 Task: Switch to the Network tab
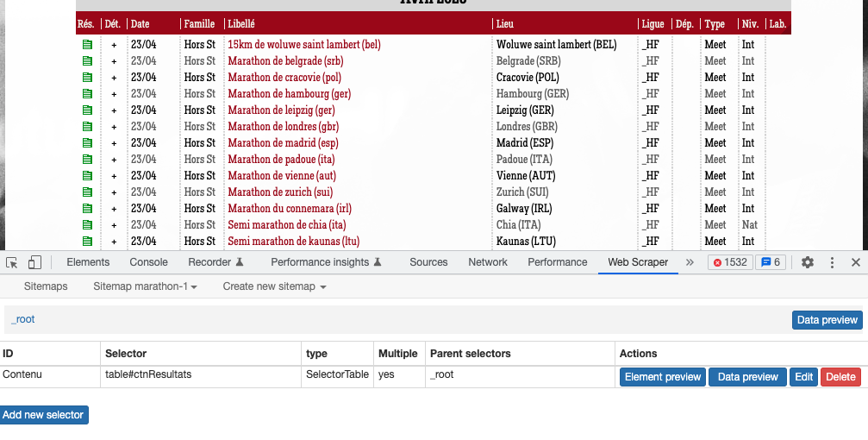point(488,262)
